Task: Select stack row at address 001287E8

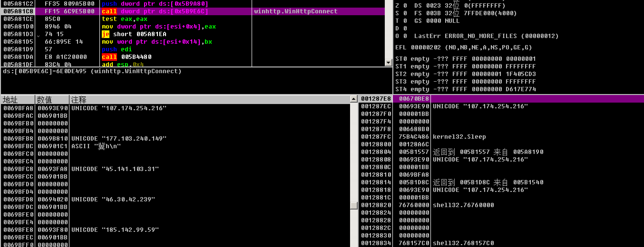Action: coord(501,99)
